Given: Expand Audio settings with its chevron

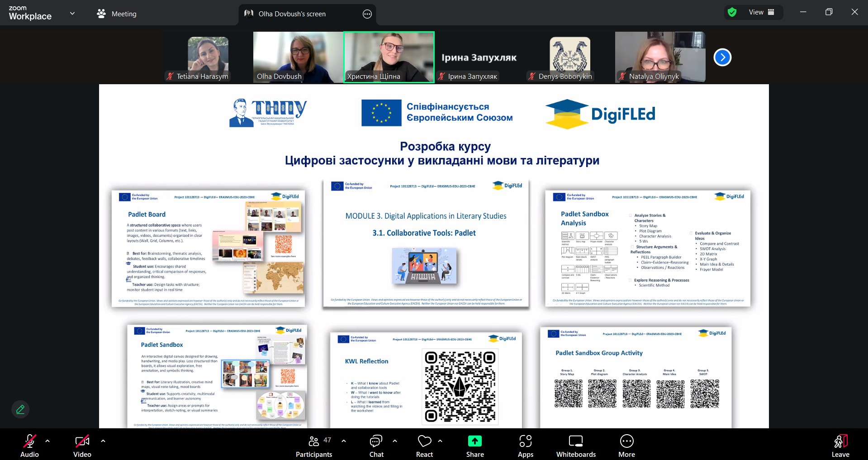Looking at the screenshot, I should [x=47, y=441].
